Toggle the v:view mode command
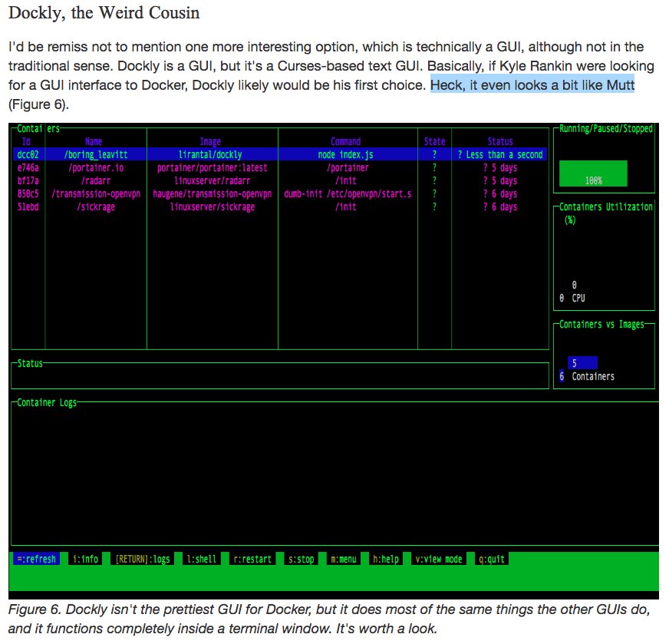 click(x=439, y=559)
